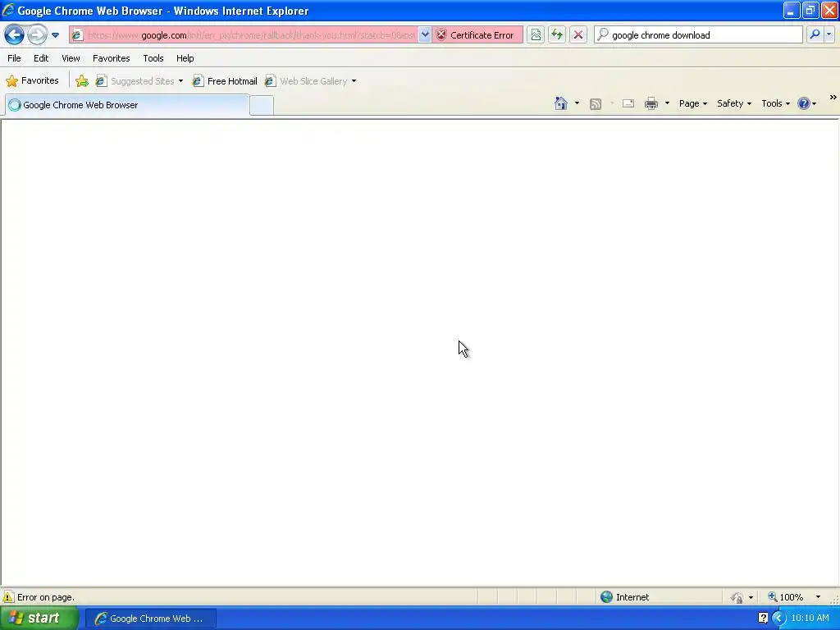The height and width of the screenshot is (630, 840).
Task: Click the Protected Mode status icon
Action: (x=737, y=597)
